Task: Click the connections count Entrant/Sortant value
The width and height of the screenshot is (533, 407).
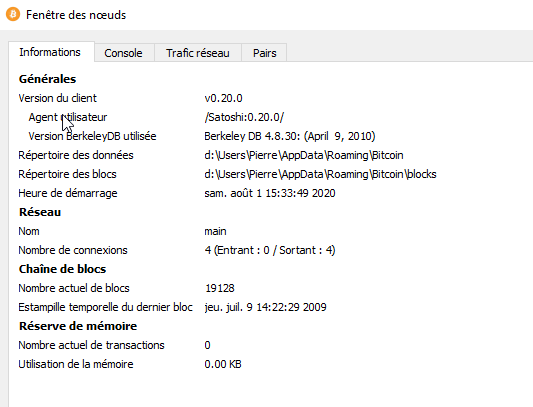Action: (x=270, y=250)
